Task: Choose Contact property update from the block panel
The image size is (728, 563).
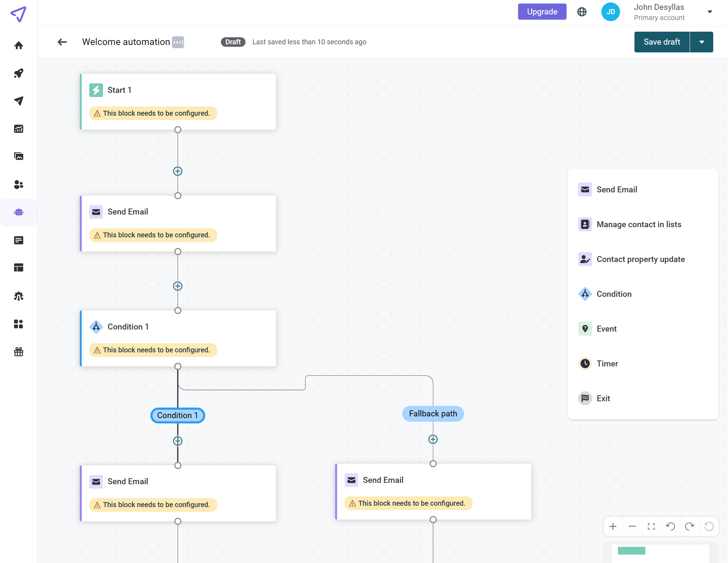Action: point(641,259)
